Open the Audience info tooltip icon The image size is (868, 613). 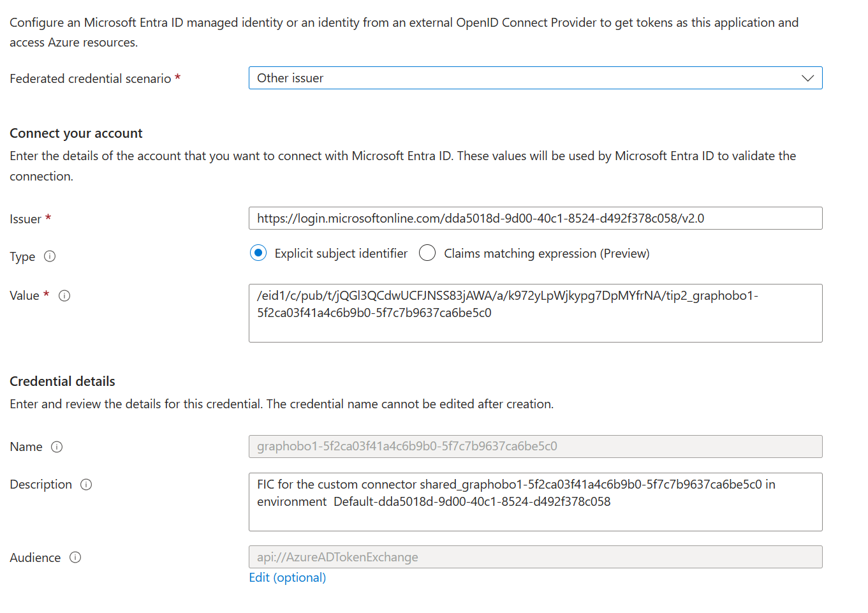[75, 558]
